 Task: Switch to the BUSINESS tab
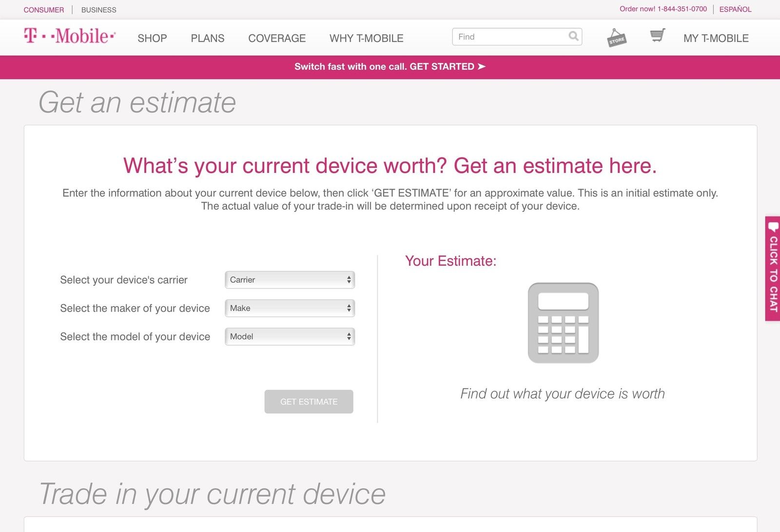point(99,10)
